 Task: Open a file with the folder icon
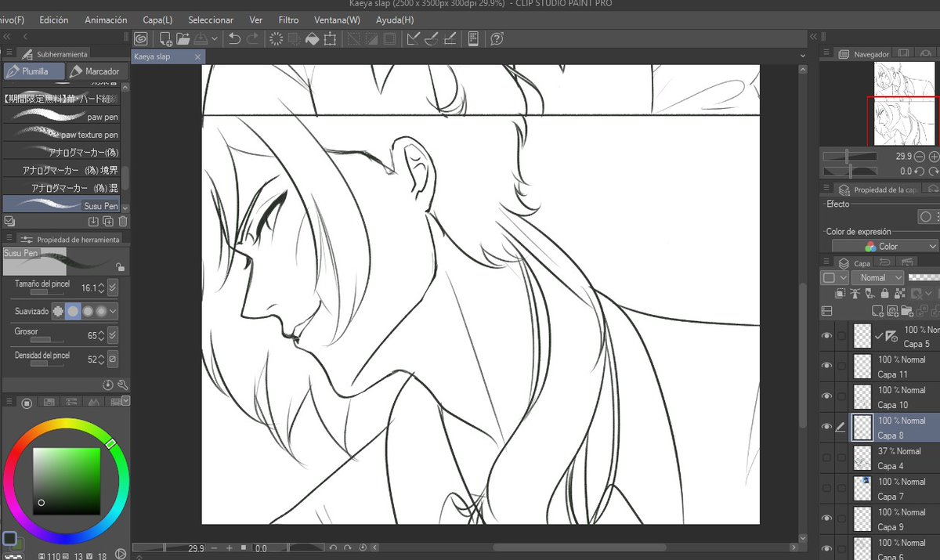tap(183, 38)
